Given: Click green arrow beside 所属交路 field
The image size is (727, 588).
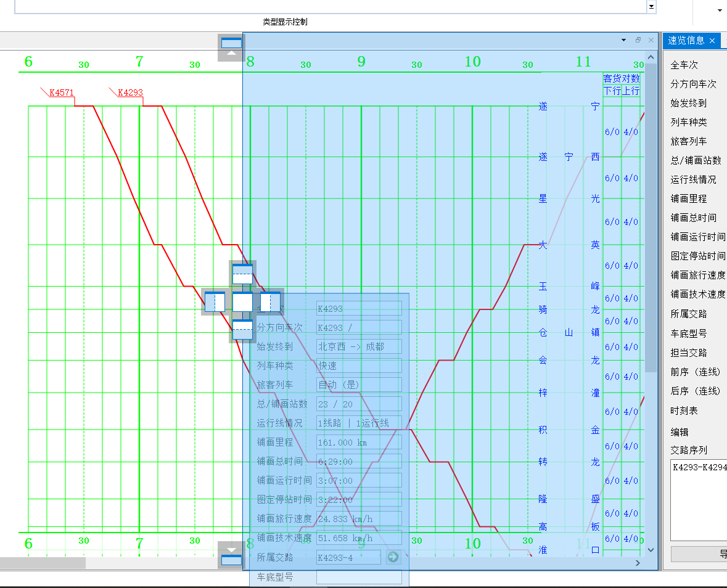Looking at the screenshot, I should click(x=393, y=557).
